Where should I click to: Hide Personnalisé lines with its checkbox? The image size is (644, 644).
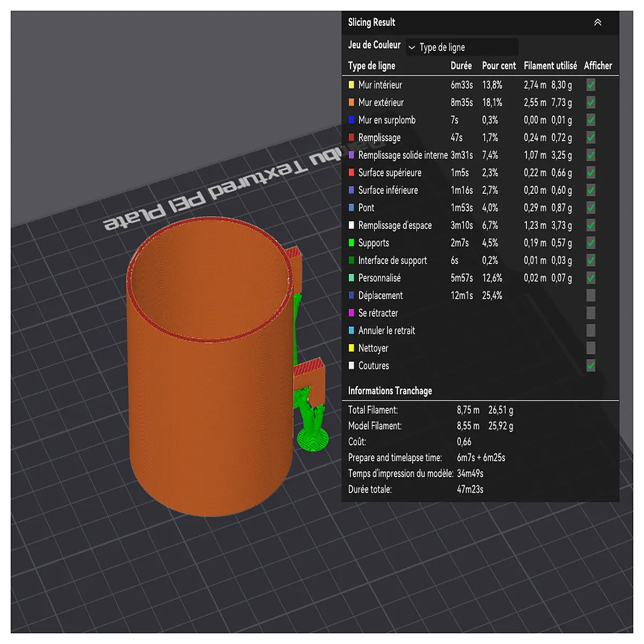pyautogui.click(x=591, y=278)
